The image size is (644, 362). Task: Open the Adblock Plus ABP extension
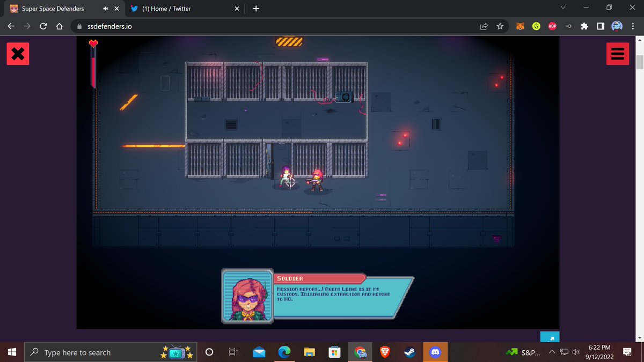[552, 26]
